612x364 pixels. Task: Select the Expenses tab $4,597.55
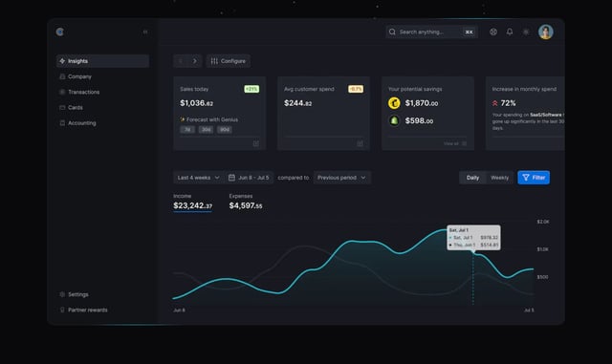[246, 203]
